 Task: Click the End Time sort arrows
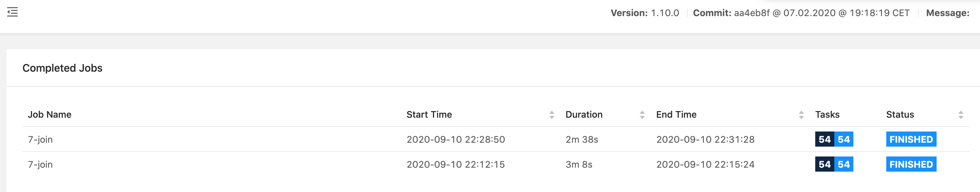[801, 115]
